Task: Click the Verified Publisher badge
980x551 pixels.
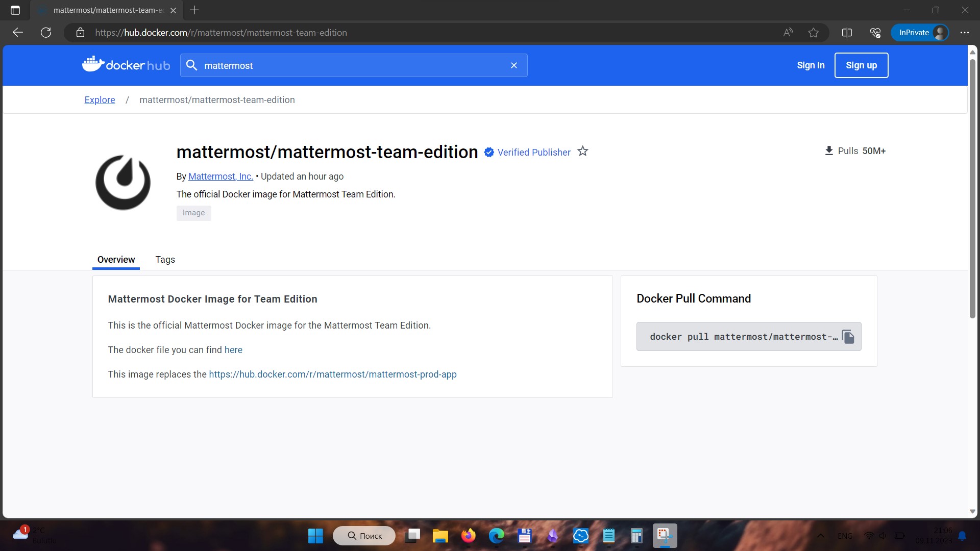Action: (527, 152)
